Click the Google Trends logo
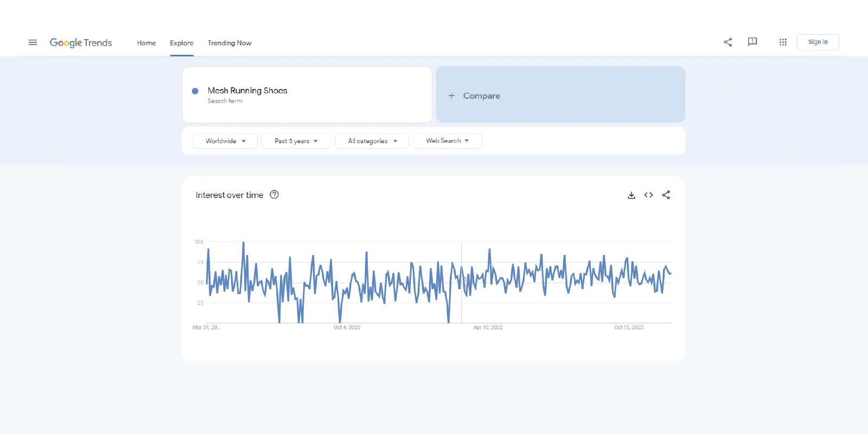 coord(81,43)
